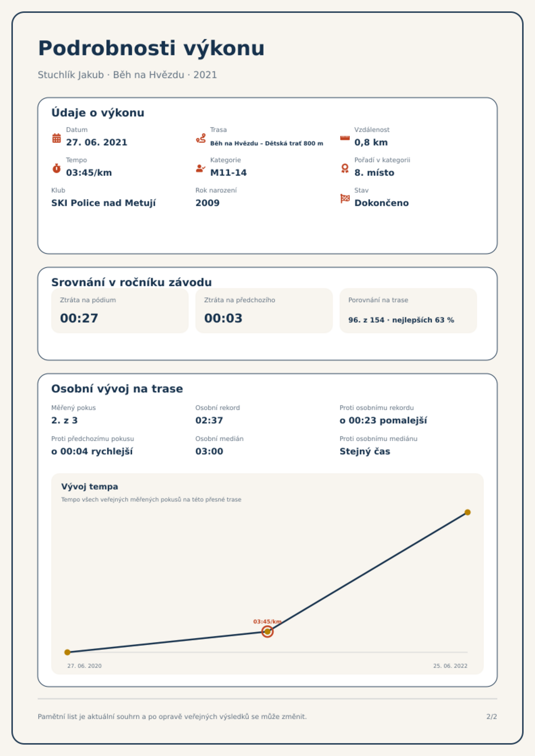The image size is (535, 756).
Task: Click the person icon beside Kategorie
Action: click(201, 168)
